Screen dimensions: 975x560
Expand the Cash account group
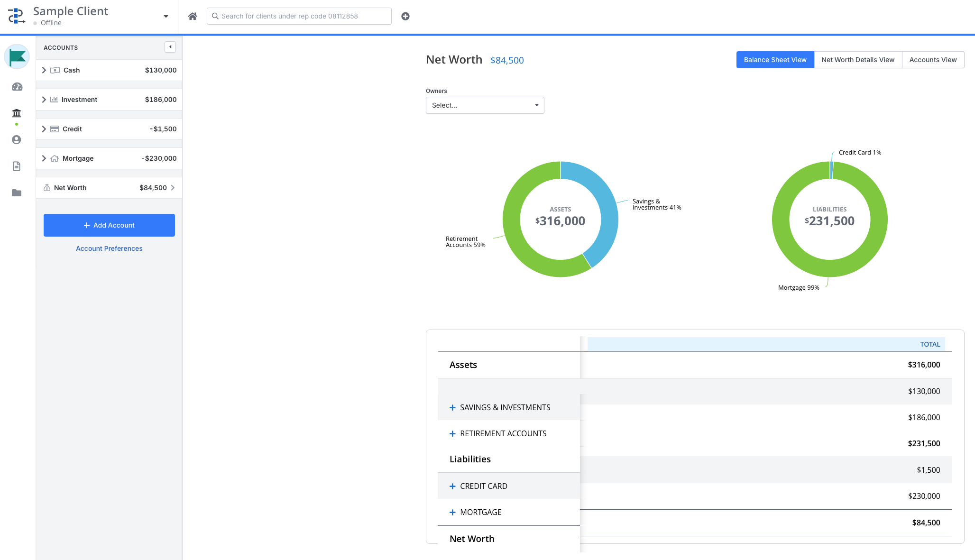(44, 70)
